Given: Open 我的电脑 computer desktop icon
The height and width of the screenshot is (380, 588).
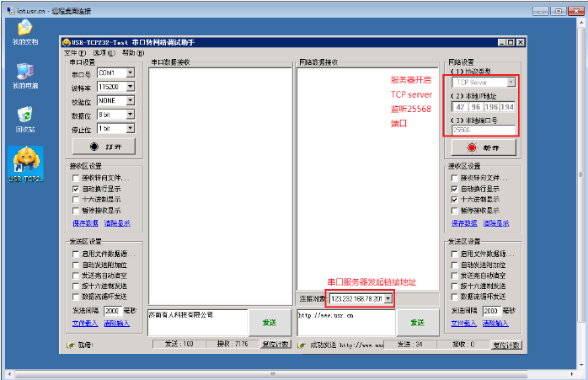Looking at the screenshot, I should tap(24, 72).
